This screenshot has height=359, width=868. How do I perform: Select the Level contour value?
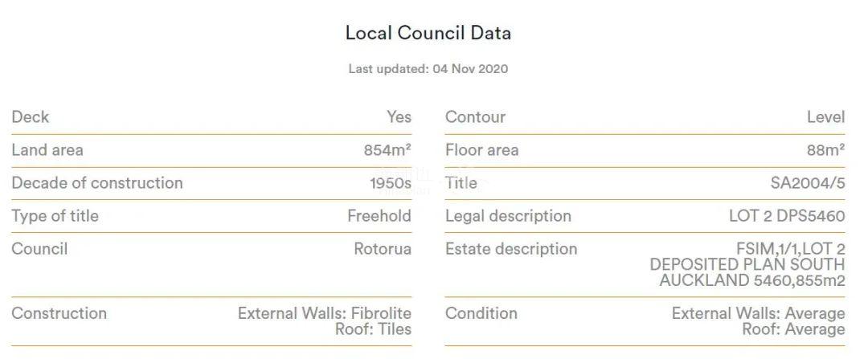pyautogui.click(x=826, y=116)
